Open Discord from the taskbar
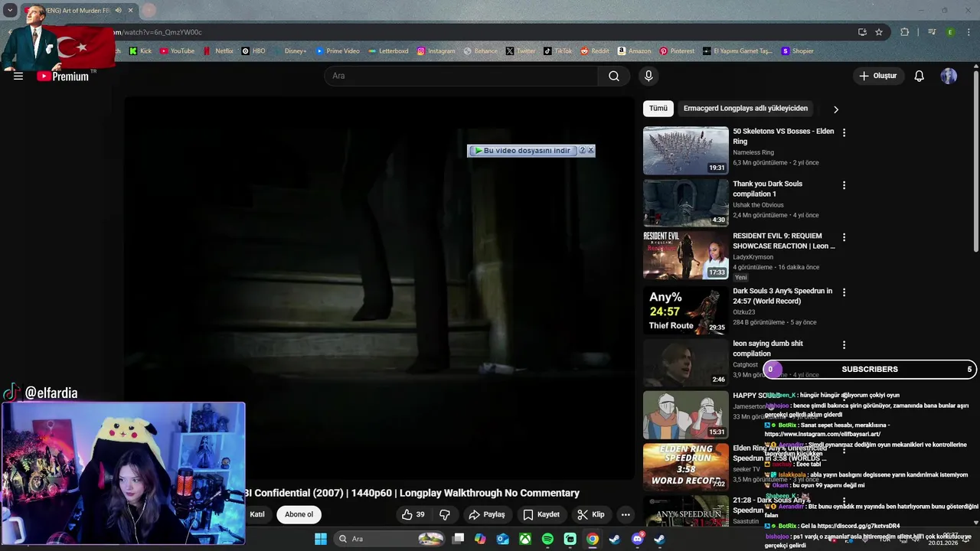Image resolution: width=980 pixels, height=551 pixels. point(637,539)
